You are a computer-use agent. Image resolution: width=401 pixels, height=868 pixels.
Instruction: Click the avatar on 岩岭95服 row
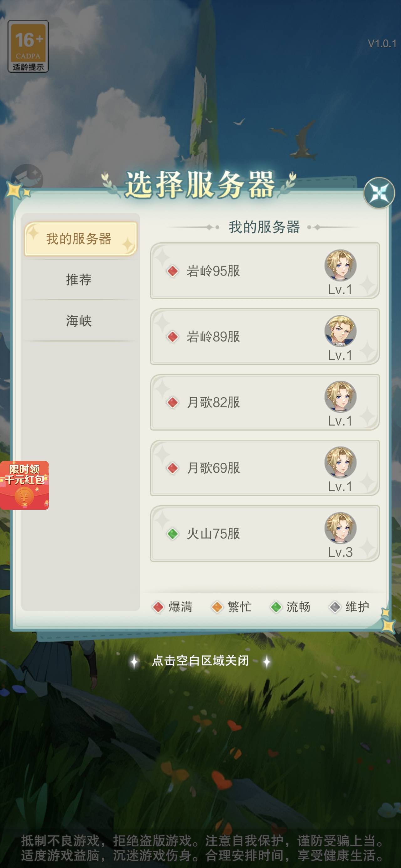tap(340, 265)
